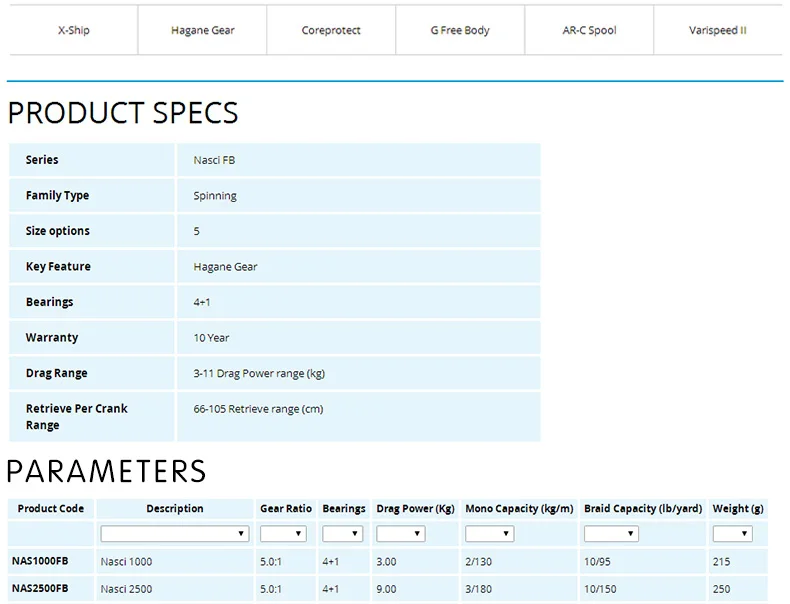Click the Bearings label in Product Specs
Viewport: 790px width, 604px height.
pyautogui.click(x=49, y=302)
